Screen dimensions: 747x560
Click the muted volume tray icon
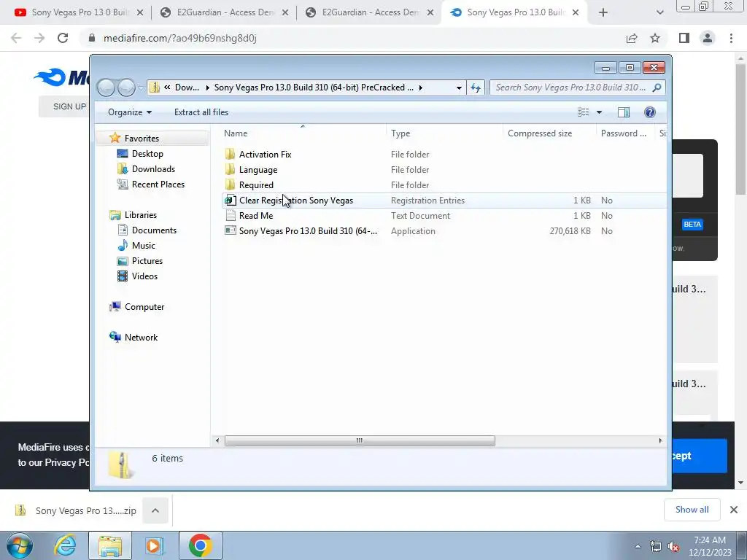[x=673, y=547]
